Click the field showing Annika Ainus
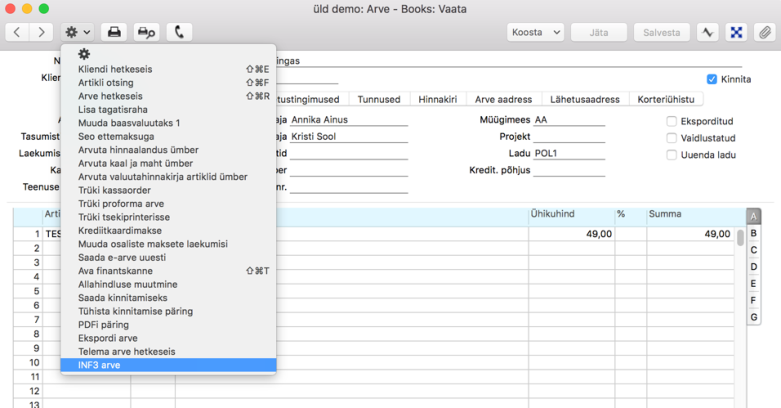 tap(349, 120)
